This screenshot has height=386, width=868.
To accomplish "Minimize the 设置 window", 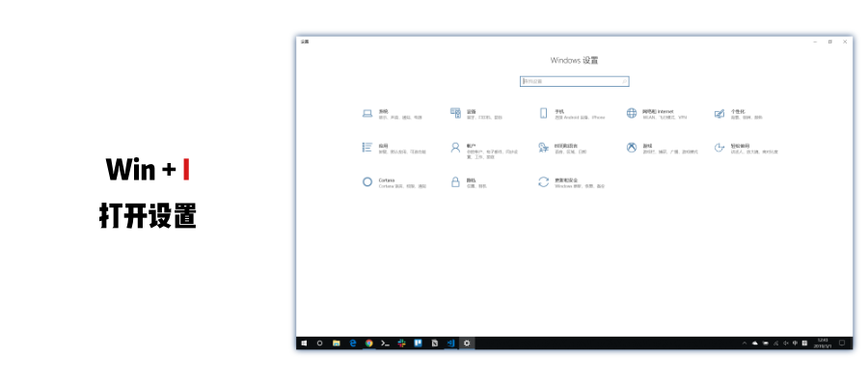I will click(x=815, y=41).
